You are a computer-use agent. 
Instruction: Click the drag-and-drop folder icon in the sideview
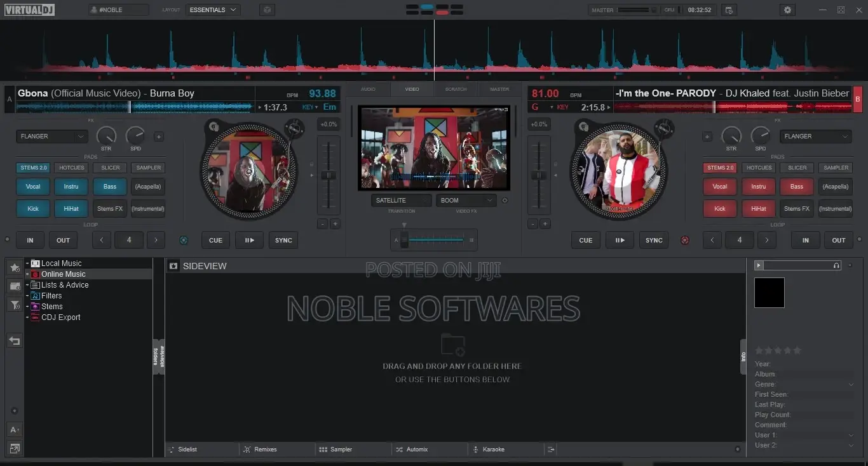452,345
